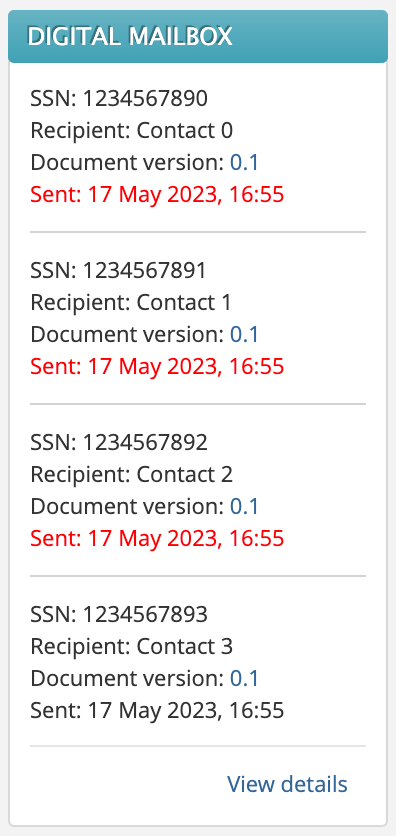Click red Sent date for Contact 0
The height and width of the screenshot is (836, 396).
pyautogui.click(x=157, y=195)
